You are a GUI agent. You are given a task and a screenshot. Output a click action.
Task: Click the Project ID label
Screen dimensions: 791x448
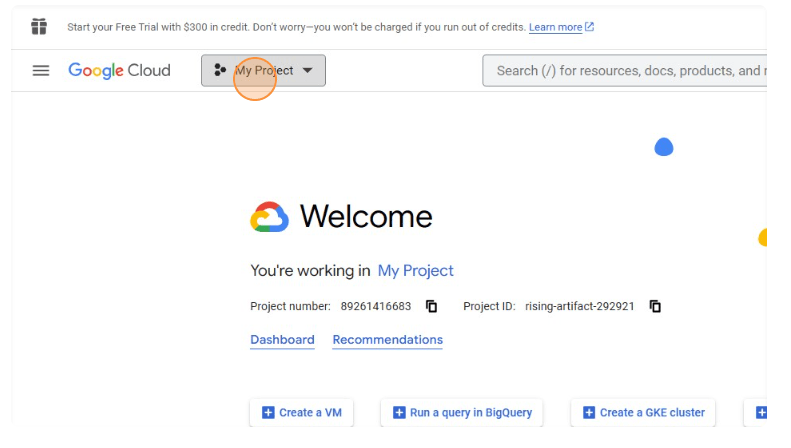click(x=489, y=306)
